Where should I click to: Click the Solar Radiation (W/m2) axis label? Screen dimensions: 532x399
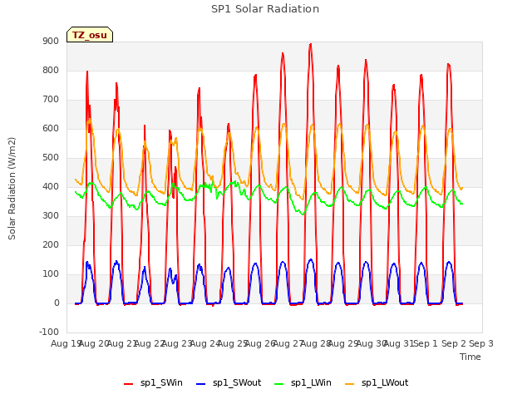(x=12, y=189)
